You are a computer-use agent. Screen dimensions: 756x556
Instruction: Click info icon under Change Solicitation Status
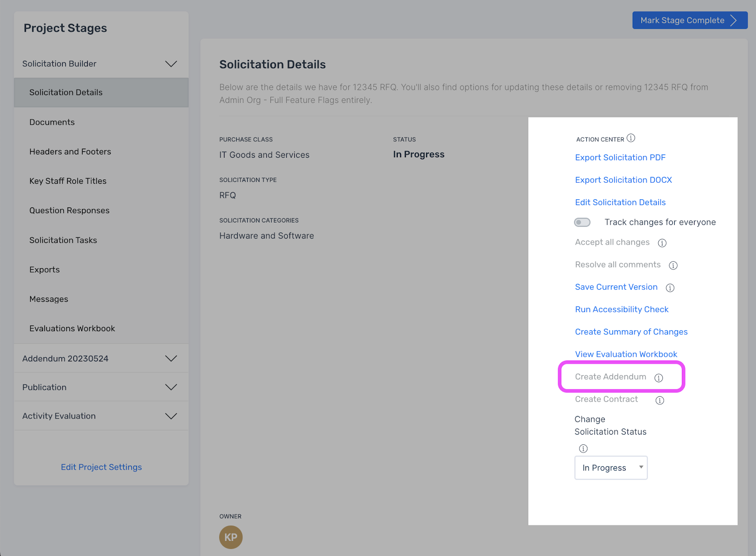tap(584, 448)
